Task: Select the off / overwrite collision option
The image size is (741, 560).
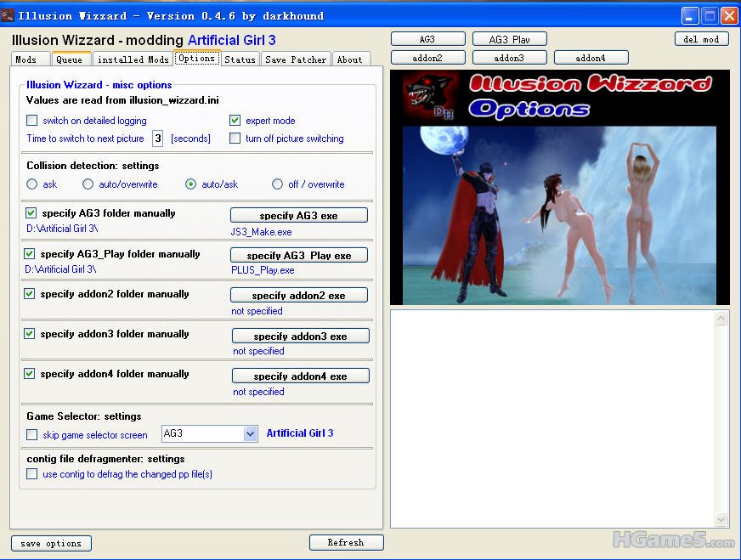Action: point(277,184)
